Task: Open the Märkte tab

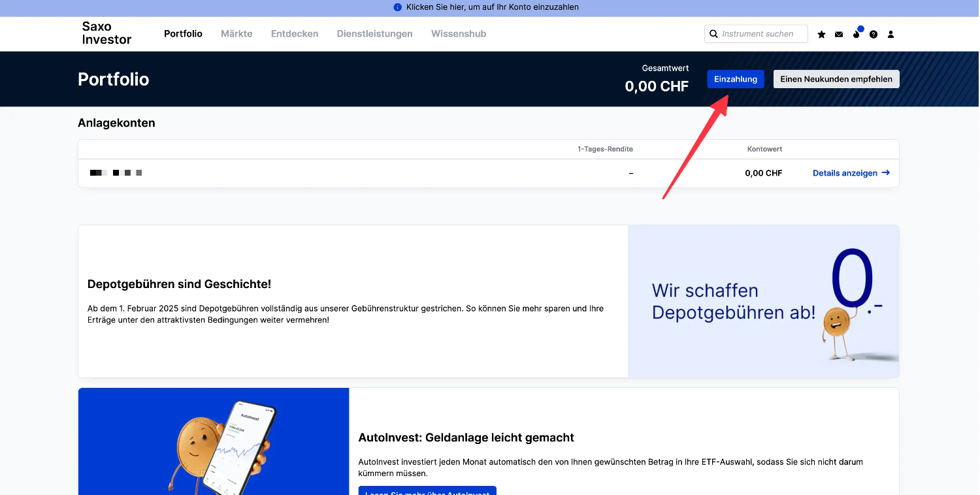Action: tap(237, 34)
